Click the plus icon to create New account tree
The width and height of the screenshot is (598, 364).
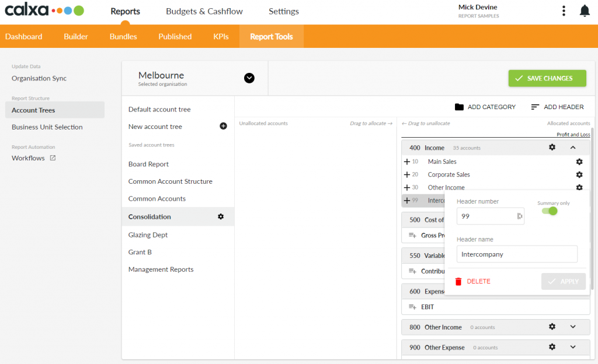coord(223,126)
